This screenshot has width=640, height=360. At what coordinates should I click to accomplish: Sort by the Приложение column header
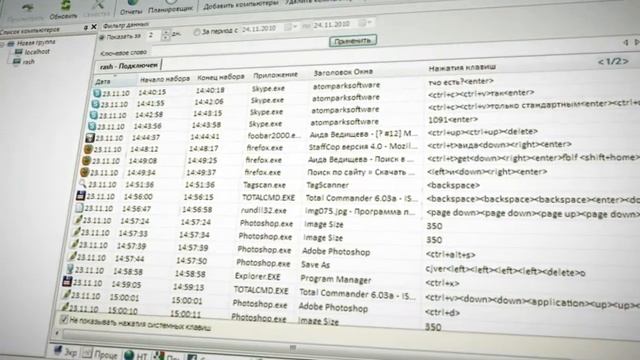coord(276,75)
